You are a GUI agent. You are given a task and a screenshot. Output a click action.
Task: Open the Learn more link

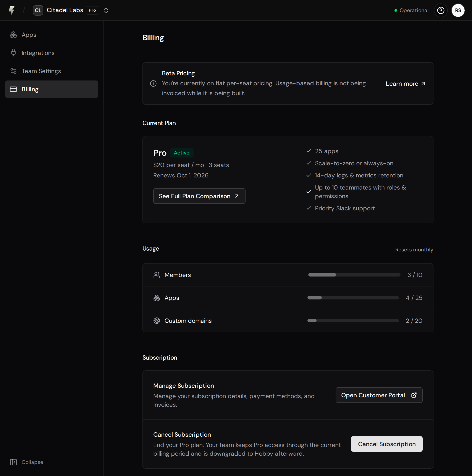(x=405, y=84)
